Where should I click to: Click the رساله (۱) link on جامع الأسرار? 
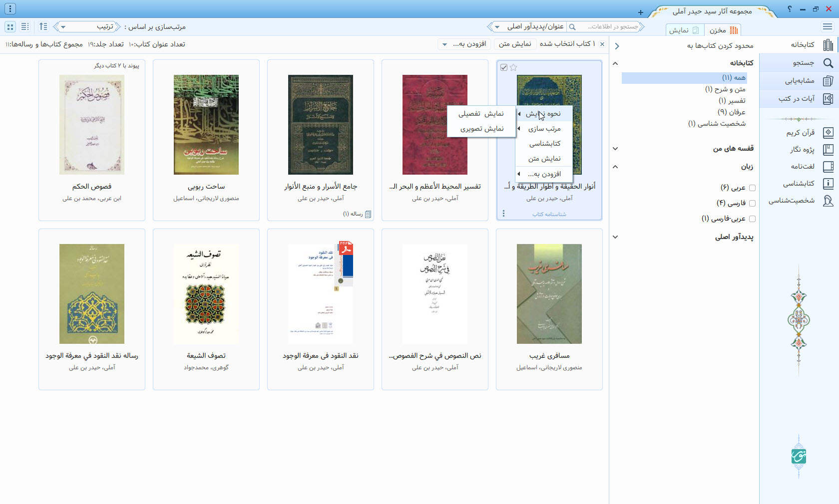pyautogui.click(x=353, y=214)
